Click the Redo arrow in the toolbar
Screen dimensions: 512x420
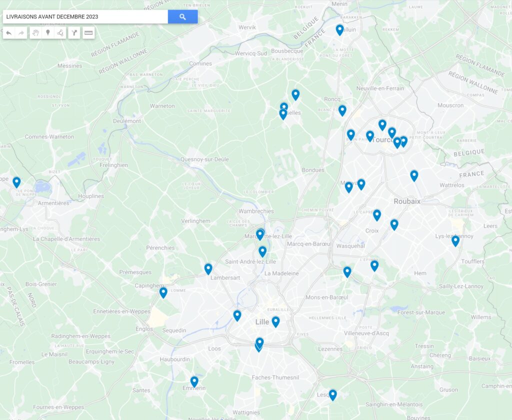(x=21, y=33)
